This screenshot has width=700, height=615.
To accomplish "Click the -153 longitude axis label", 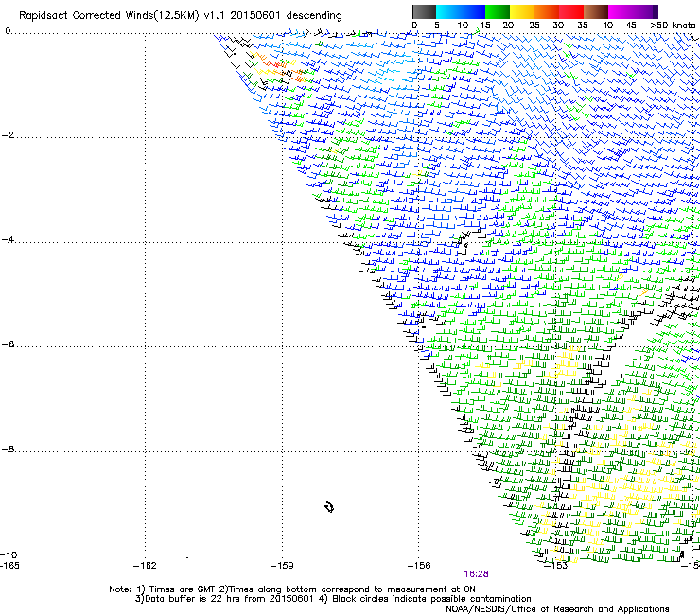I will click(x=555, y=566).
